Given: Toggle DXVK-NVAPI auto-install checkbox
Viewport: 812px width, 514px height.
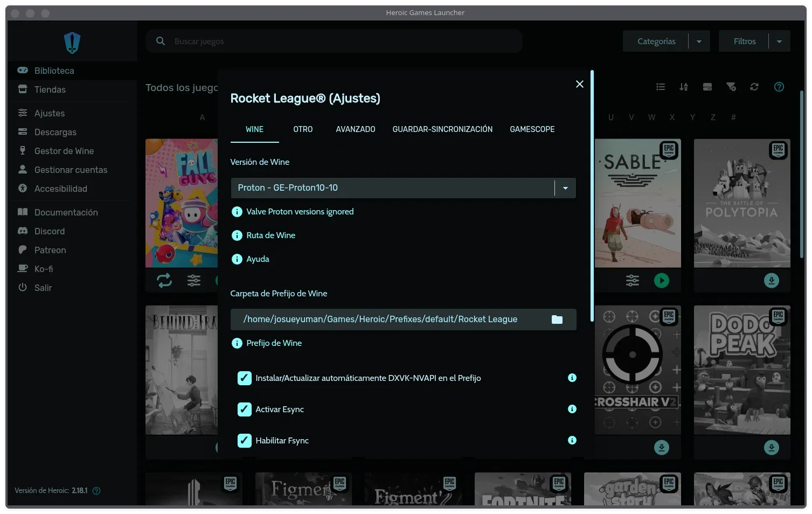Looking at the screenshot, I should (245, 378).
